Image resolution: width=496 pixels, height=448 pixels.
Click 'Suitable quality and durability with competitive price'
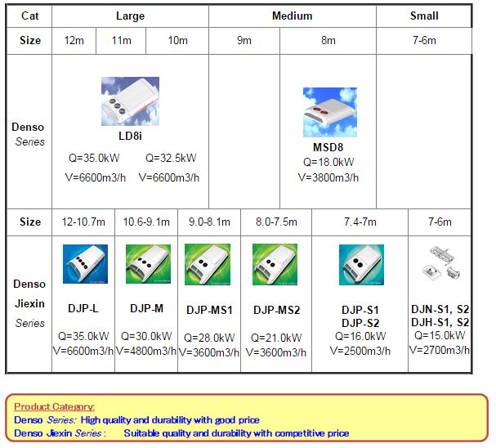pyautogui.click(x=236, y=433)
